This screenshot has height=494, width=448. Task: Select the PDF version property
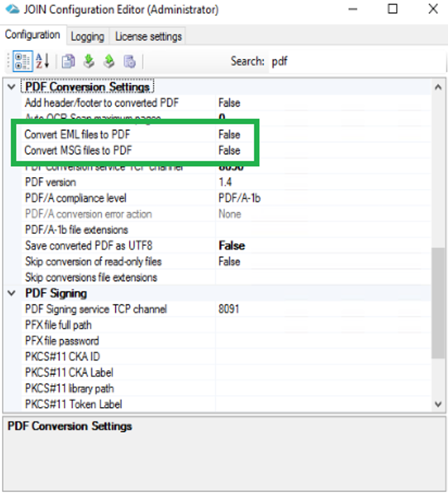pos(50,182)
